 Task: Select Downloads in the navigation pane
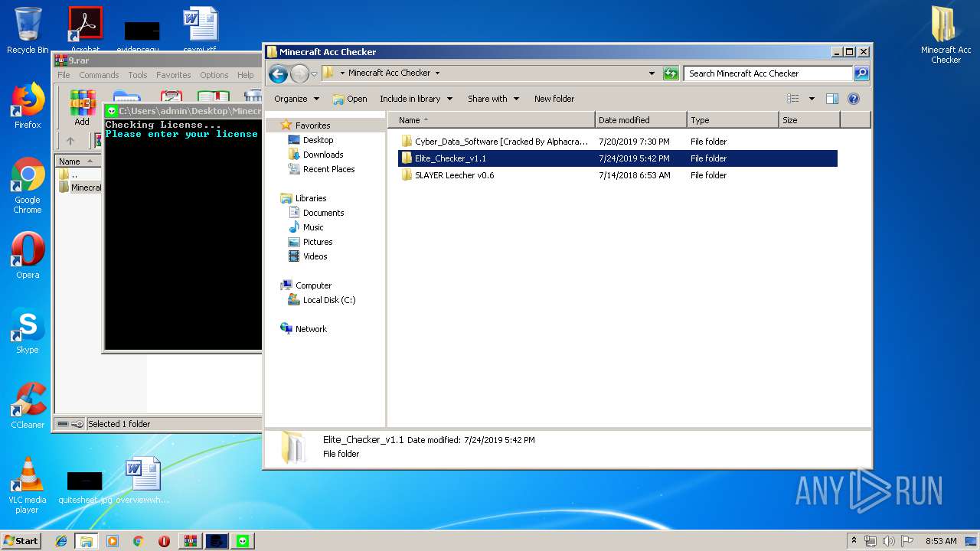322,155
